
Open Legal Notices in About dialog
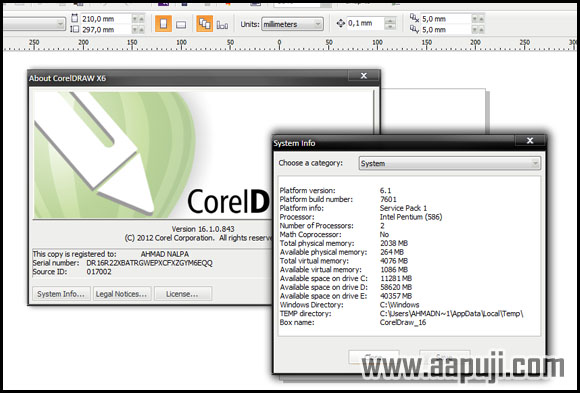click(x=122, y=294)
